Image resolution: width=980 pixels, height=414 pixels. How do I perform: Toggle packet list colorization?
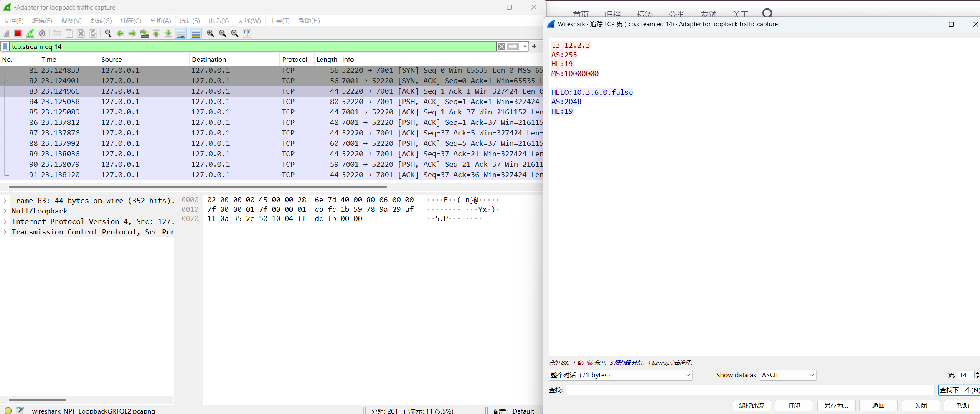[196, 33]
